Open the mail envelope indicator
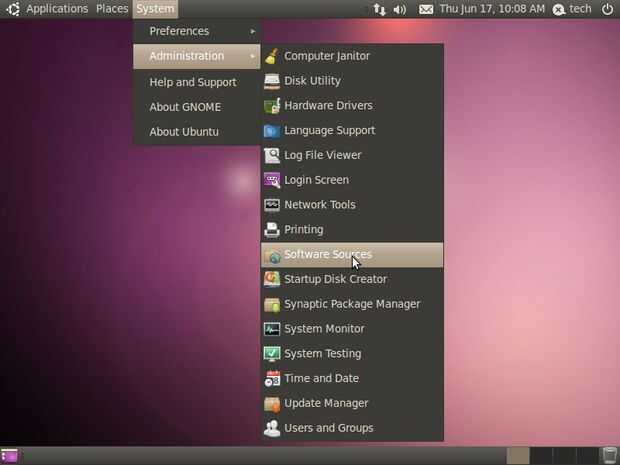 point(426,9)
